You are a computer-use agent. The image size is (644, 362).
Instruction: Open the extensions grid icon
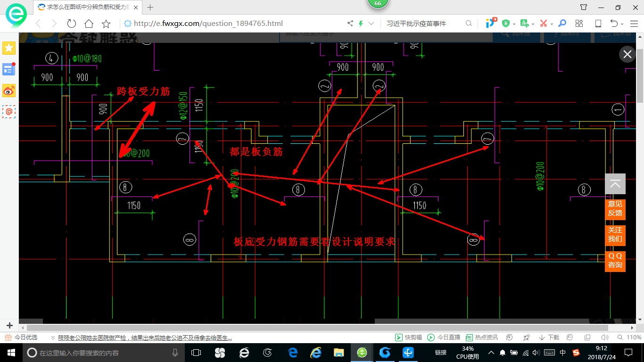pyautogui.click(x=579, y=24)
